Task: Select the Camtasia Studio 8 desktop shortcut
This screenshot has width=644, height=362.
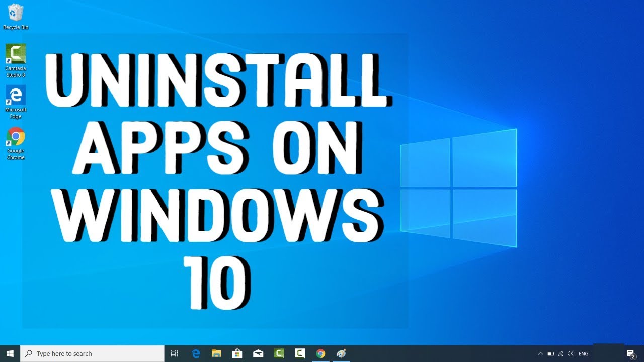Action: (x=16, y=60)
